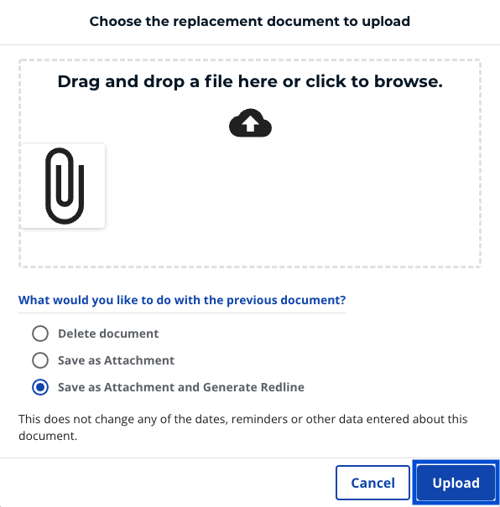Viewport: 500px width, 507px height.
Task: Open the attached file thumbnail card
Action: [63, 186]
